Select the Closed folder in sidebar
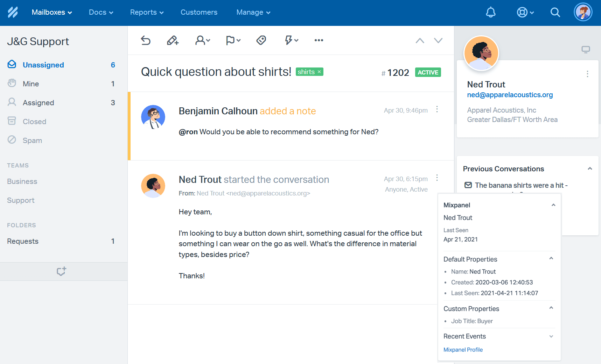The width and height of the screenshot is (601, 364). tap(34, 122)
